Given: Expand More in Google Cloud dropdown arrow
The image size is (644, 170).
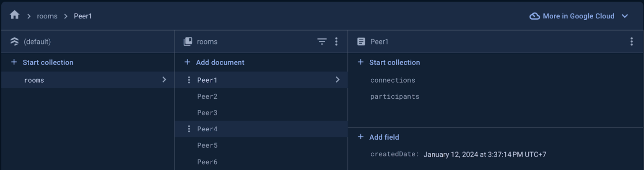Looking at the screenshot, I should (x=625, y=16).
